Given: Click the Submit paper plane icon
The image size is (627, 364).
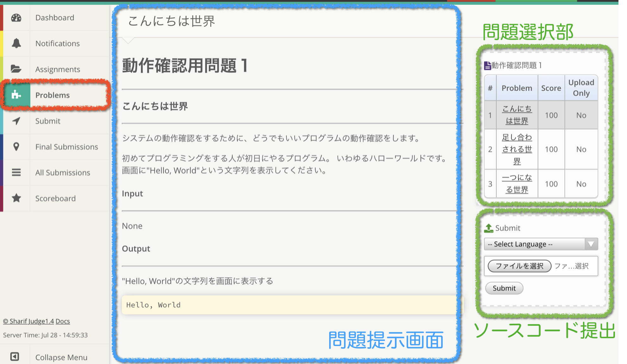Looking at the screenshot, I should pos(16,121).
